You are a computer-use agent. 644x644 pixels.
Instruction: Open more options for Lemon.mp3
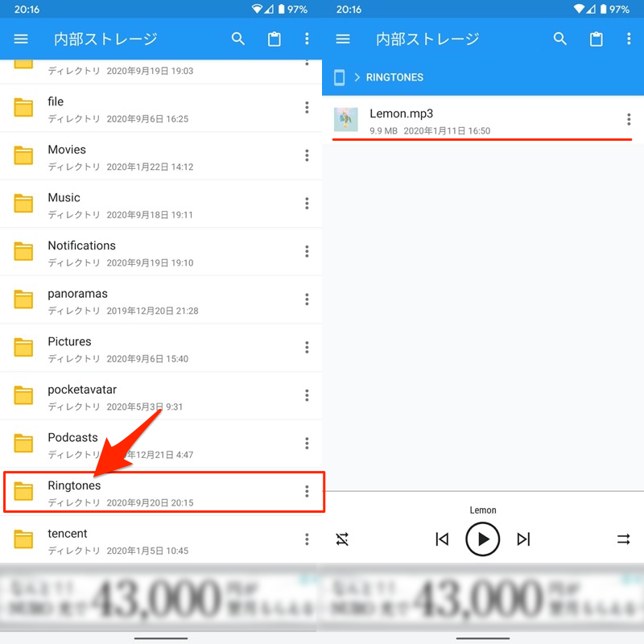click(629, 120)
